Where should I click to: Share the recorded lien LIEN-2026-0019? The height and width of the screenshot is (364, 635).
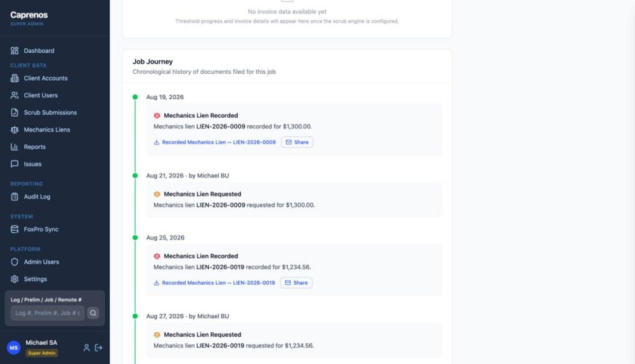296,283
